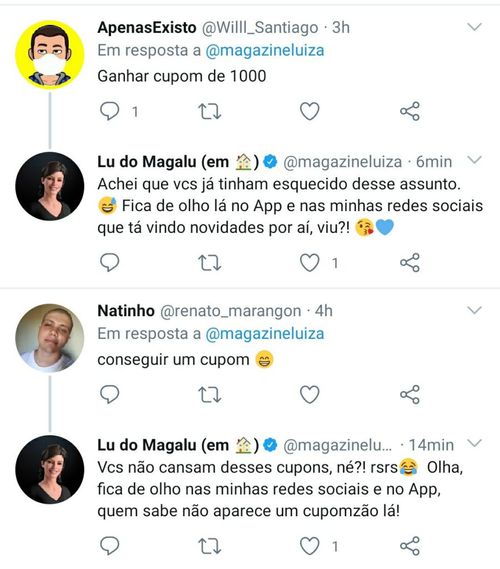Open @magazineluiza mention under Natinho's name
The image size is (500, 569).
pos(265,334)
